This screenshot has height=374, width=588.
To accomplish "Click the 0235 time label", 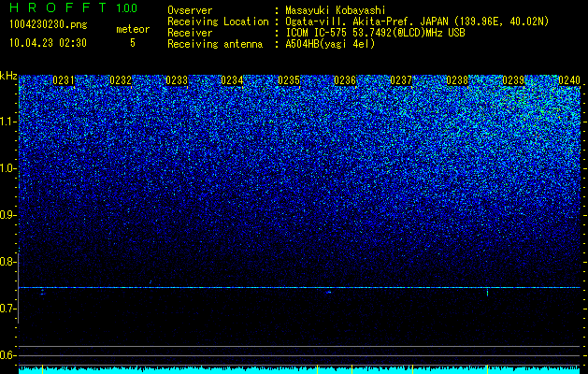I will click(289, 80).
